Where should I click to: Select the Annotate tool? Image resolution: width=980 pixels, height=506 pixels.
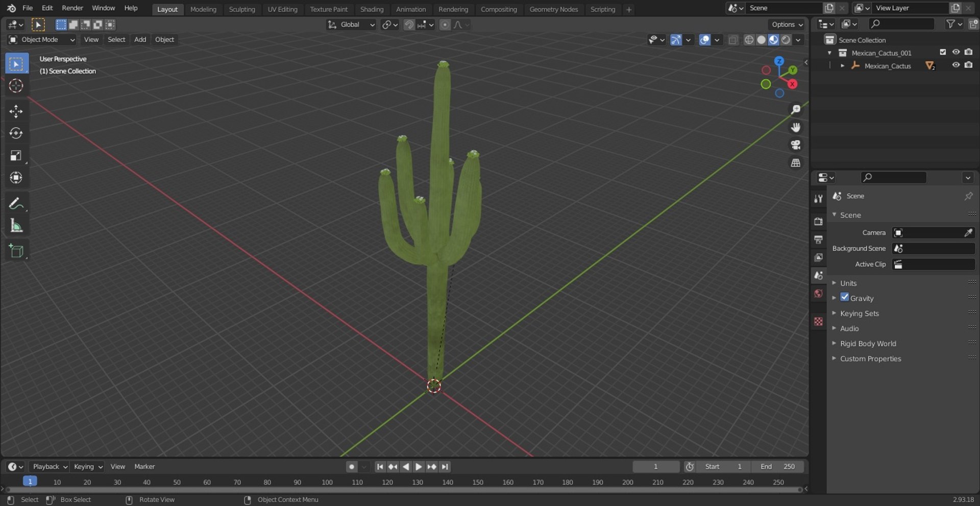coord(16,204)
